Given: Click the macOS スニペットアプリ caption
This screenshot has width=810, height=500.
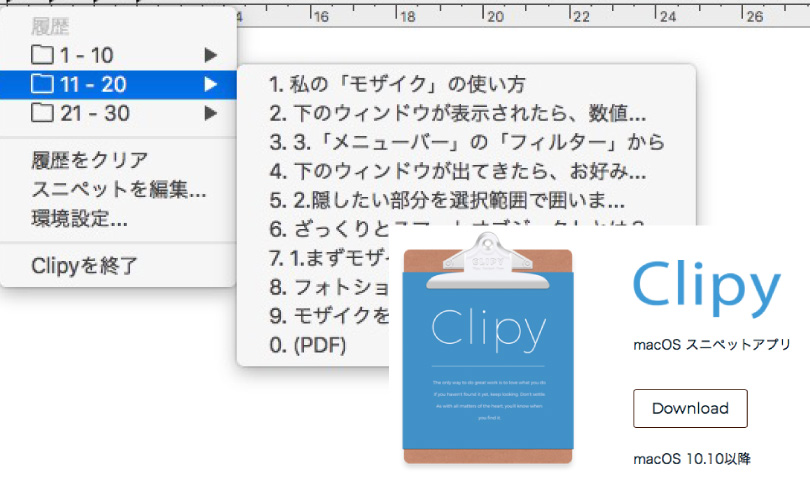Looking at the screenshot, I should (x=712, y=345).
